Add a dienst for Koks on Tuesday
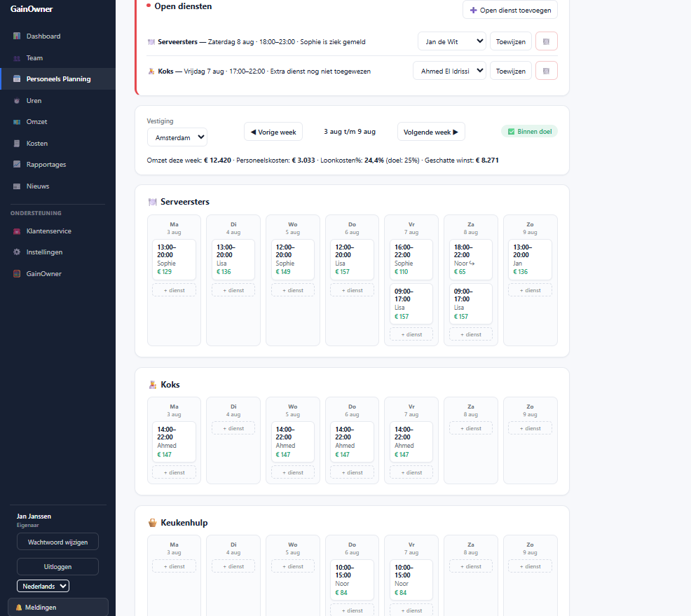Viewport: 691px width, 616px height. point(233,428)
